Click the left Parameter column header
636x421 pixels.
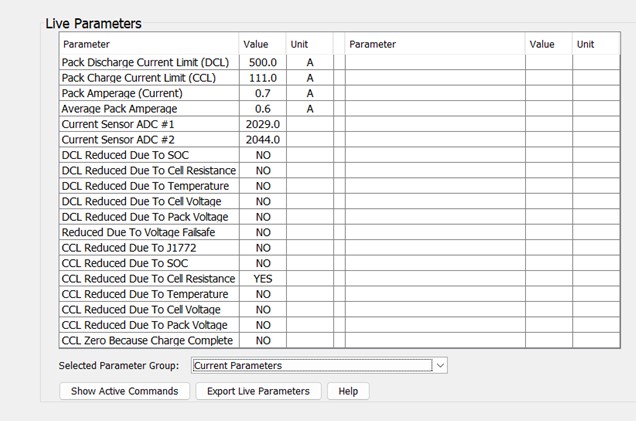click(x=148, y=44)
